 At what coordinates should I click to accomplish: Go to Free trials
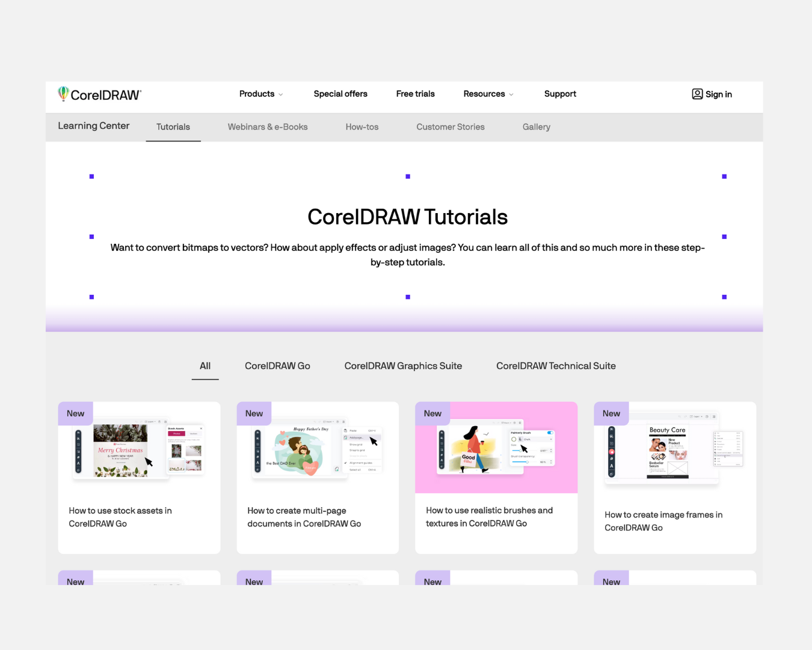pos(416,94)
